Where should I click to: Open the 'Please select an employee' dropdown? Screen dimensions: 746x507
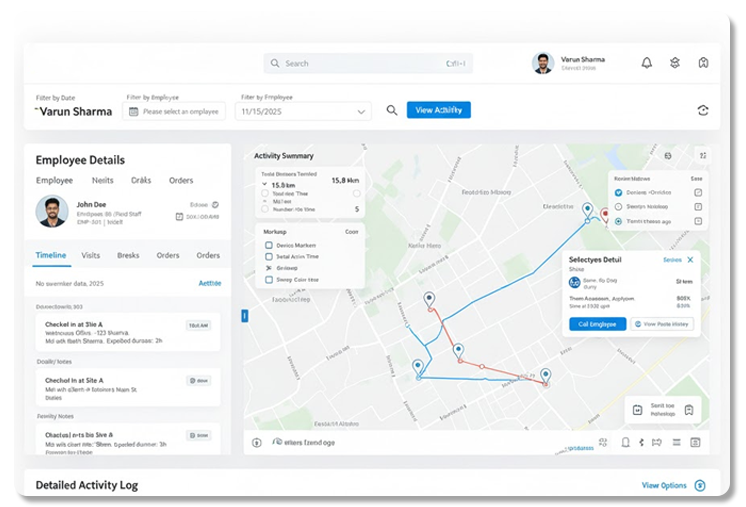[x=174, y=112]
